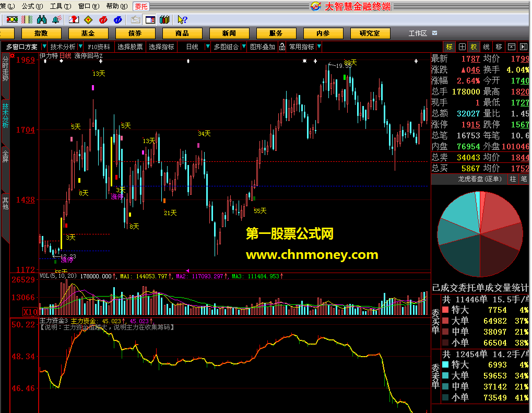Click the cursor question mark help icon
Viewport: 532px width, 413px height.
pos(182,20)
